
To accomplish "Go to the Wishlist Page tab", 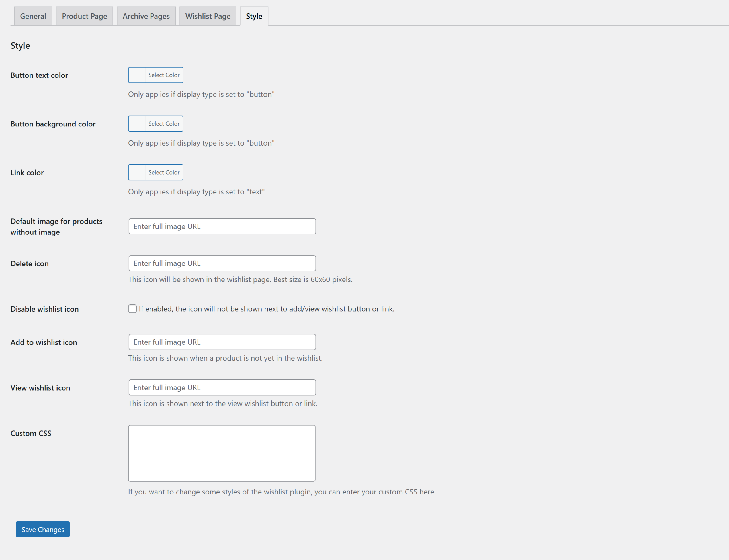I will tap(208, 16).
